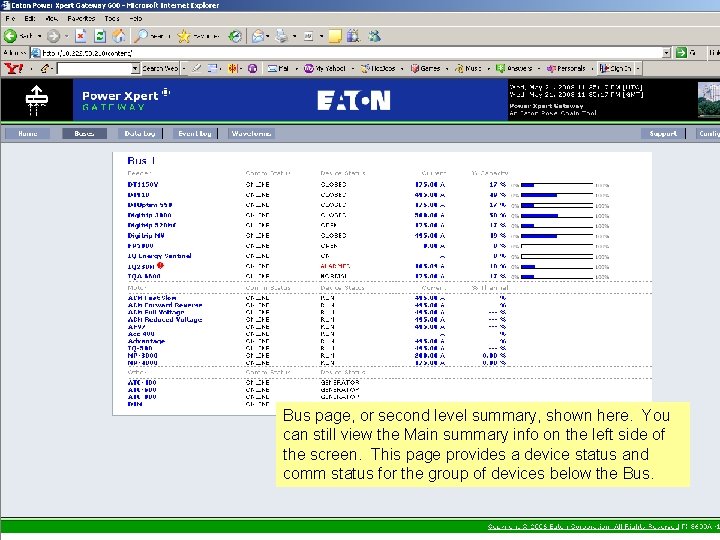Screen dimensions: 720x540
Task: Click the green Go arrow button
Action: (681, 53)
